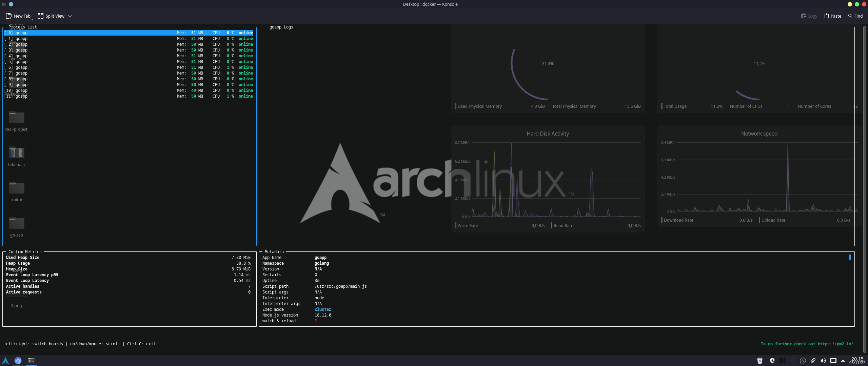Toggle the pin-on-all-desktops circle in titlebar
This screenshot has height=366, width=868.
click(11, 4)
